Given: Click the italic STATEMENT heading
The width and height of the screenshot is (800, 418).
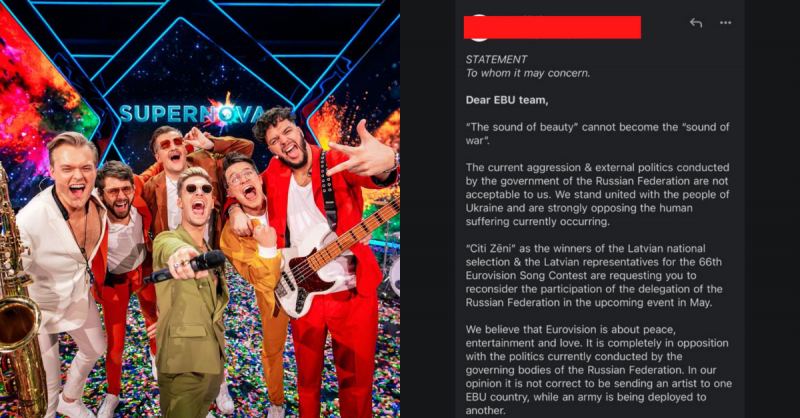Looking at the screenshot, I should point(496,59).
